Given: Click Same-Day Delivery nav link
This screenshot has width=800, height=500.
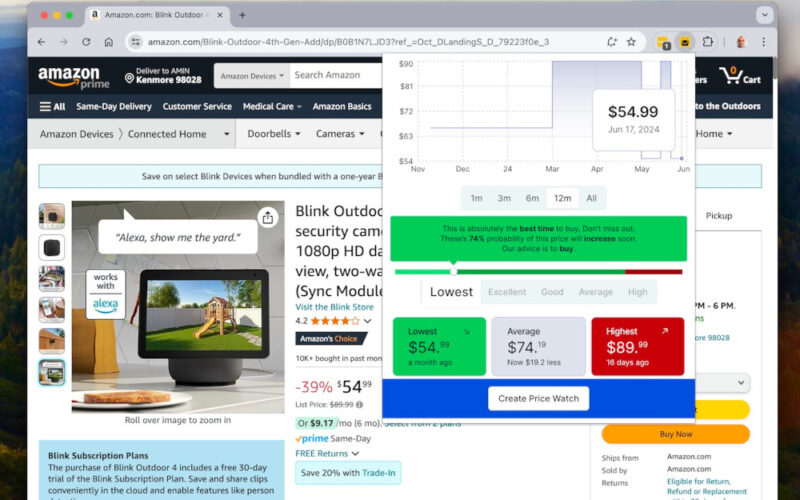Looking at the screenshot, I should [x=114, y=107].
